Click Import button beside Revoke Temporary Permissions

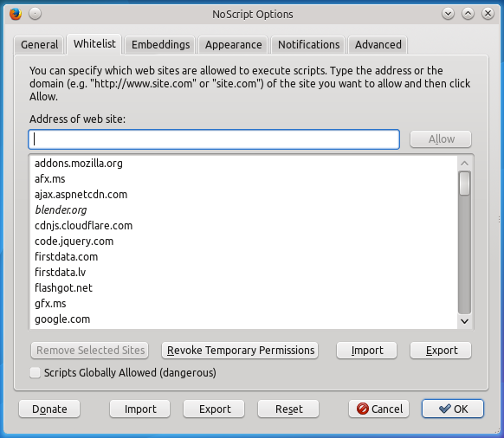coord(367,351)
